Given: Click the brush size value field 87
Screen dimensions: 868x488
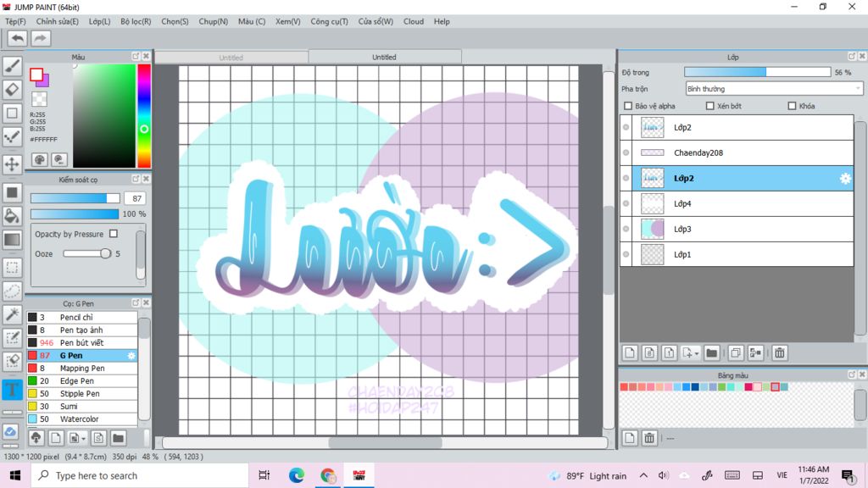Looking at the screenshot, I should click(x=135, y=198).
